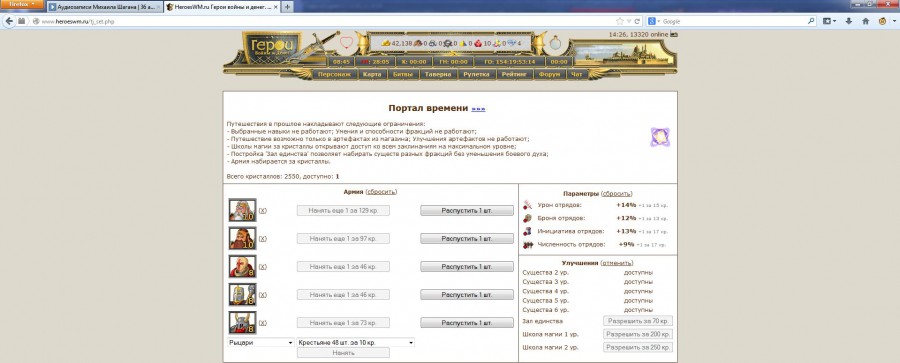Click the Firefox downloads arrow icon

pyautogui.click(x=849, y=21)
